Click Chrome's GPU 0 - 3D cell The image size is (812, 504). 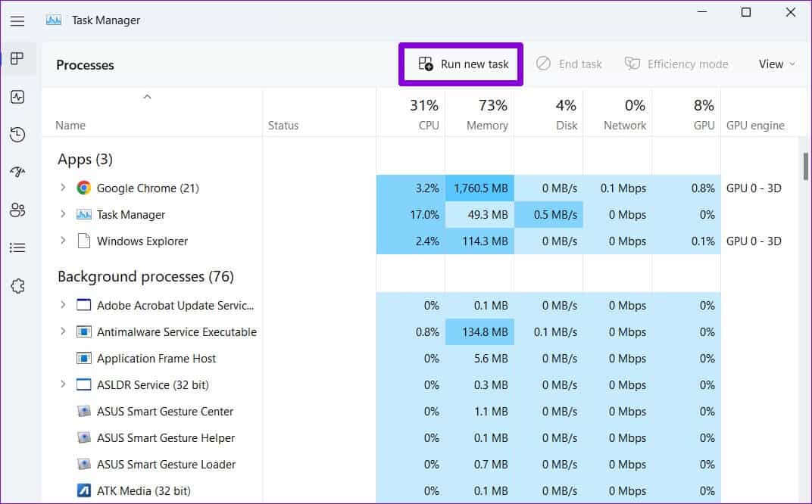tap(754, 188)
